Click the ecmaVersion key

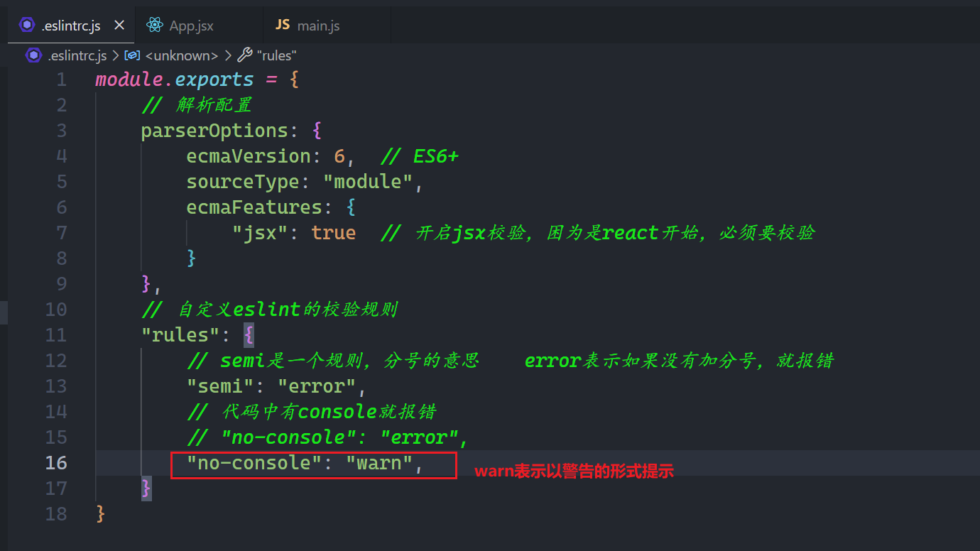pyautogui.click(x=249, y=156)
